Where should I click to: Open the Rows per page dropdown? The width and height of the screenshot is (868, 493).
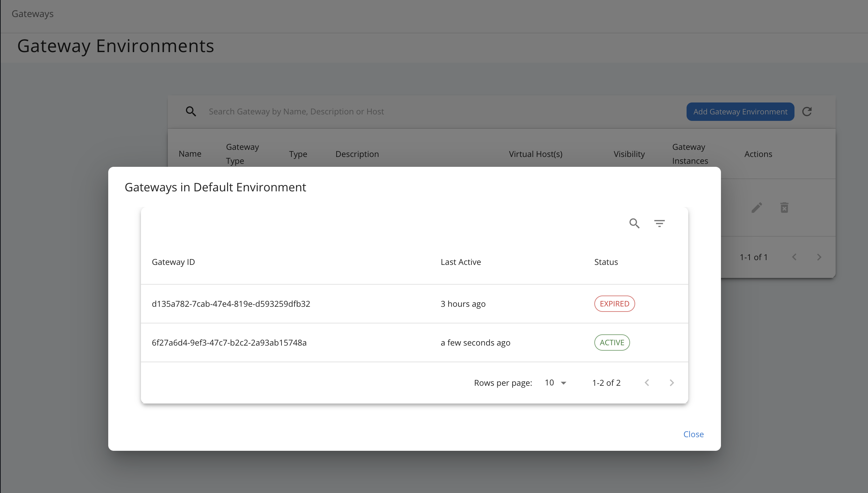(x=556, y=383)
